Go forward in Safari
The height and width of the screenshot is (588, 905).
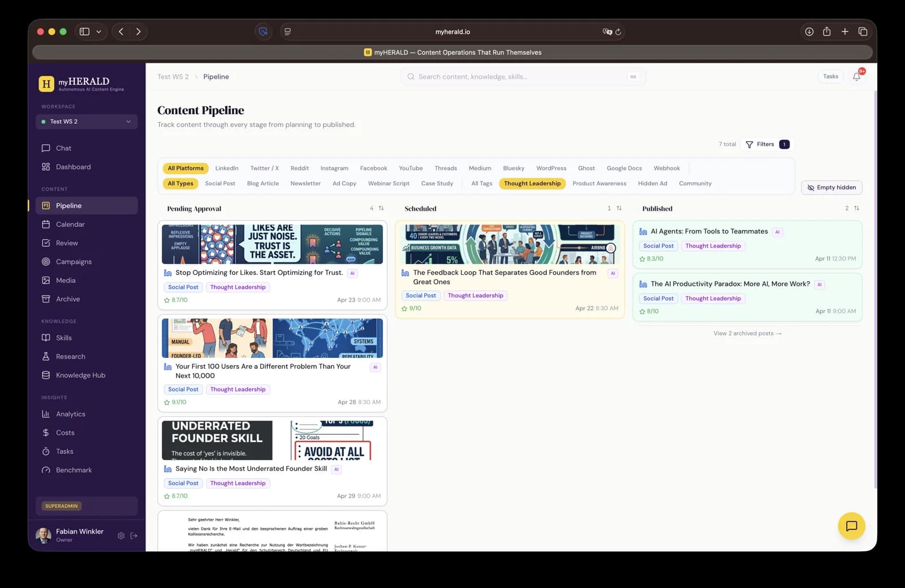[139, 32]
